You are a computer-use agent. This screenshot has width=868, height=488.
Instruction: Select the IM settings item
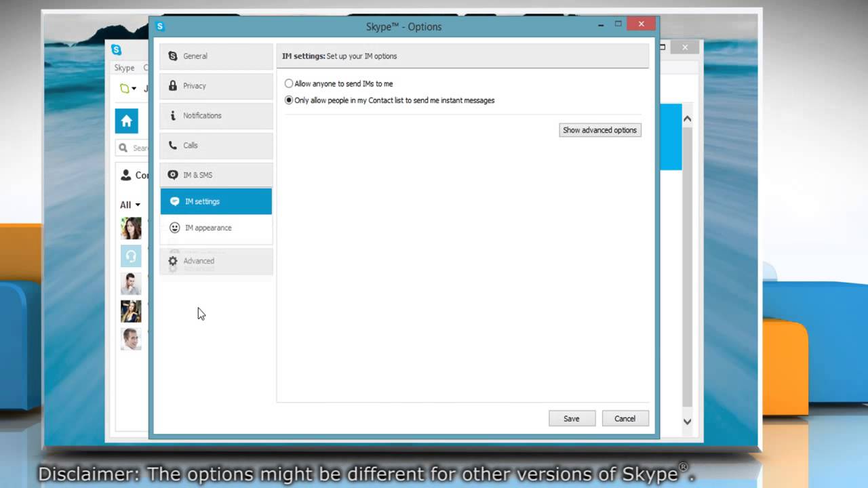click(x=216, y=201)
